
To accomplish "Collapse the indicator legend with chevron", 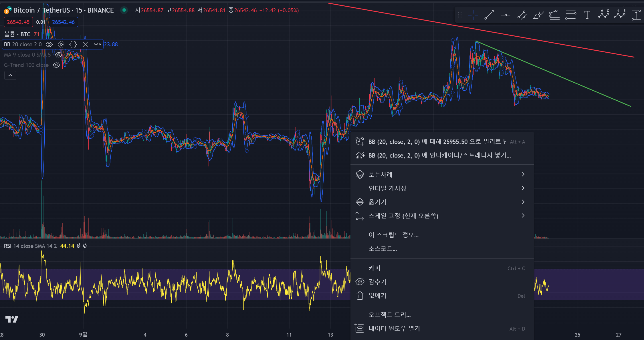I will (x=10, y=75).
